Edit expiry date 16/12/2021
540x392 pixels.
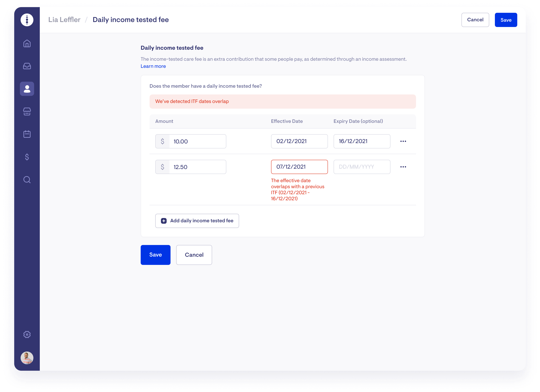pyautogui.click(x=362, y=141)
